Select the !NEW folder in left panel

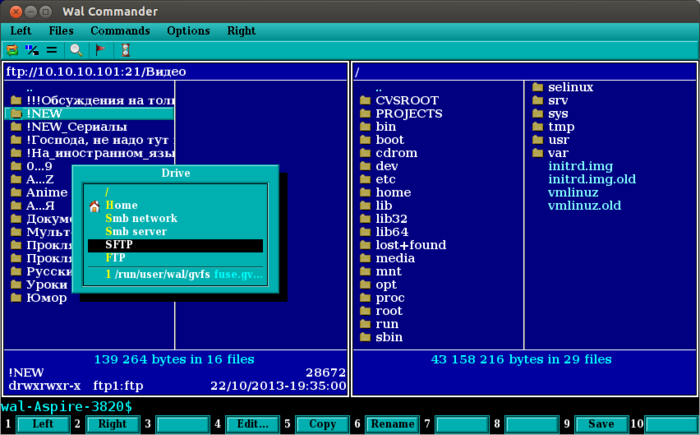click(x=89, y=114)
